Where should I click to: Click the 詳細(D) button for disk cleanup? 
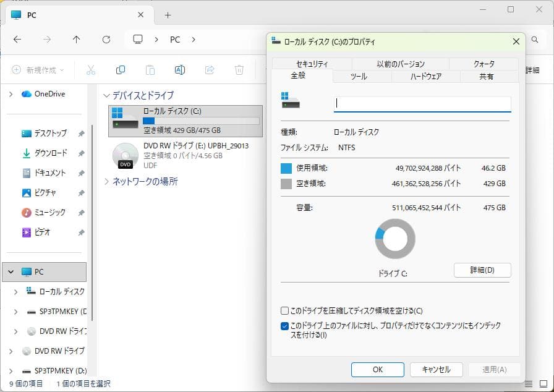tap(482, 270)
